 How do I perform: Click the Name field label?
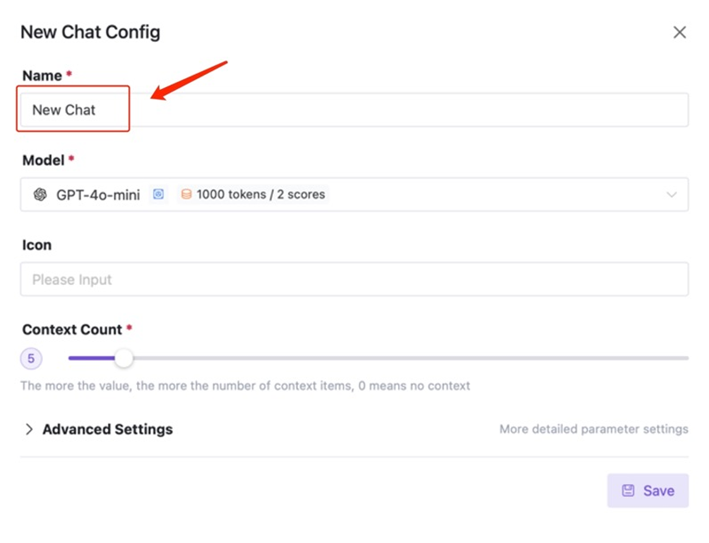coord(42,76)
